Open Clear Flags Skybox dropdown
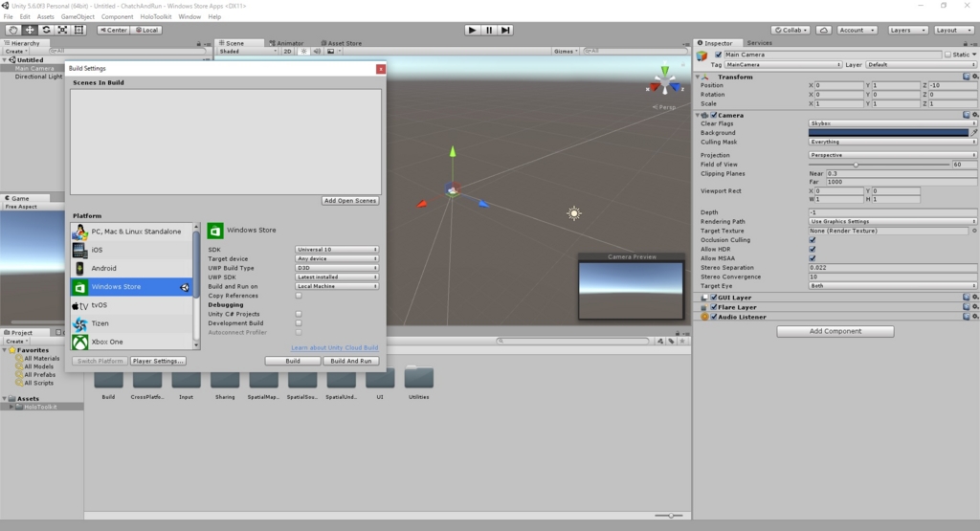Image resolution: width=980 pixels, height=531 pixels. pyautogui.click(x=893, y=123)
